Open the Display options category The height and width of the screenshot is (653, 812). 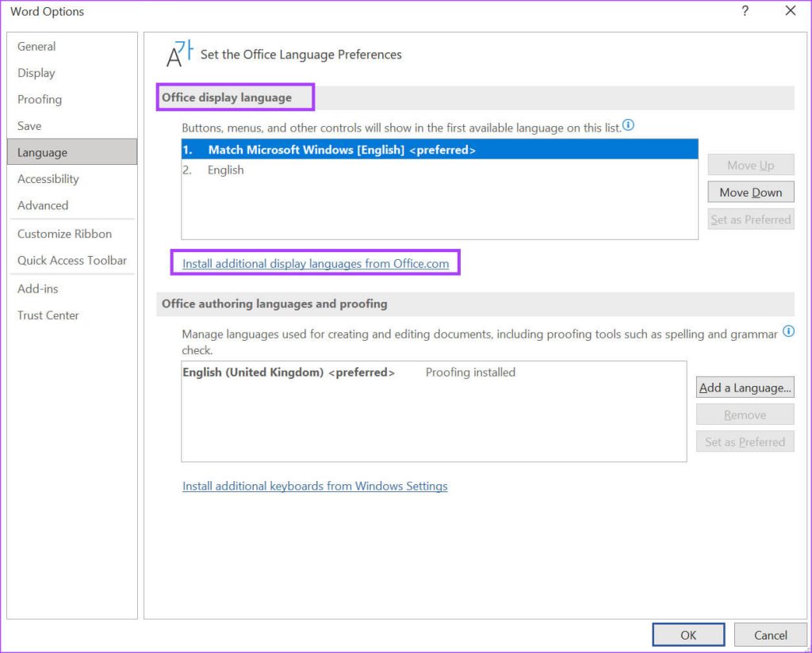72,73
